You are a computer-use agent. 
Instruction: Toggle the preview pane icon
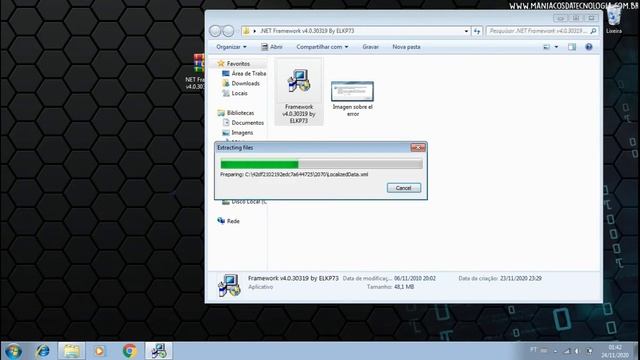pos(572,47)
